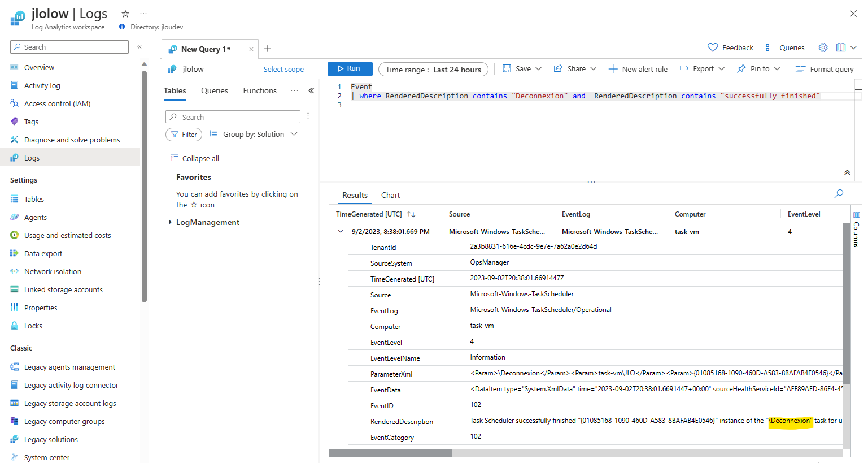Open query settings gear icon

tap(823, 47)
